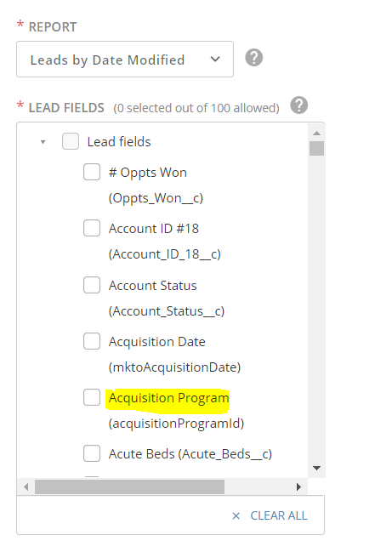Click the scroll left arrow of field list
Viewport: 392px width, 552px height.
[x=26, y=487]
